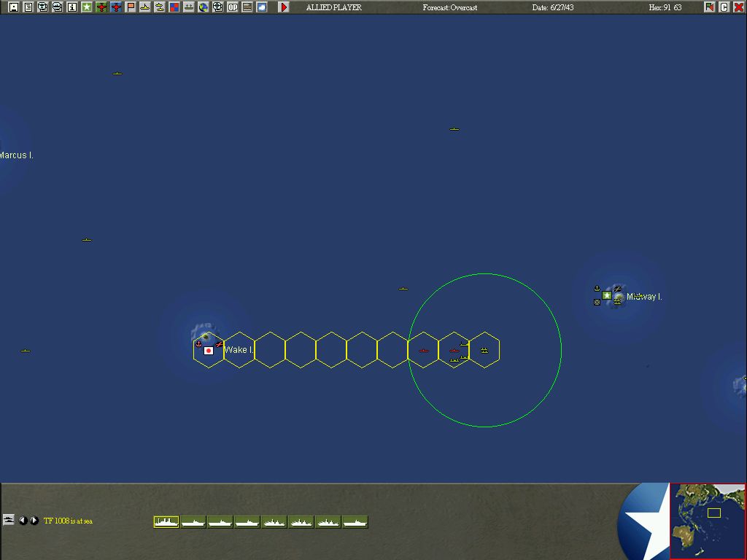
Task: Open the globe toolbar icon
Action: pyautogui.click(x=204, y=7)
